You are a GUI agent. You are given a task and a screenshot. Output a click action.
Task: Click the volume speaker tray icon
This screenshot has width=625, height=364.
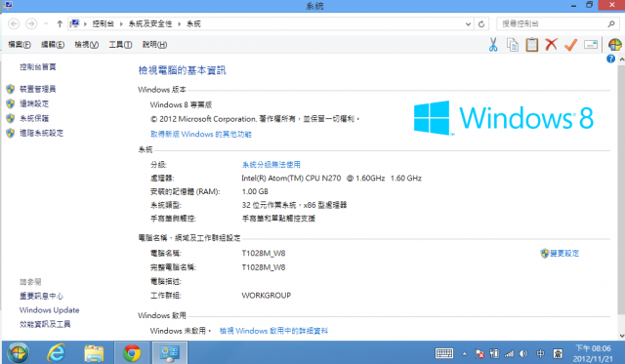pos(523,353)
